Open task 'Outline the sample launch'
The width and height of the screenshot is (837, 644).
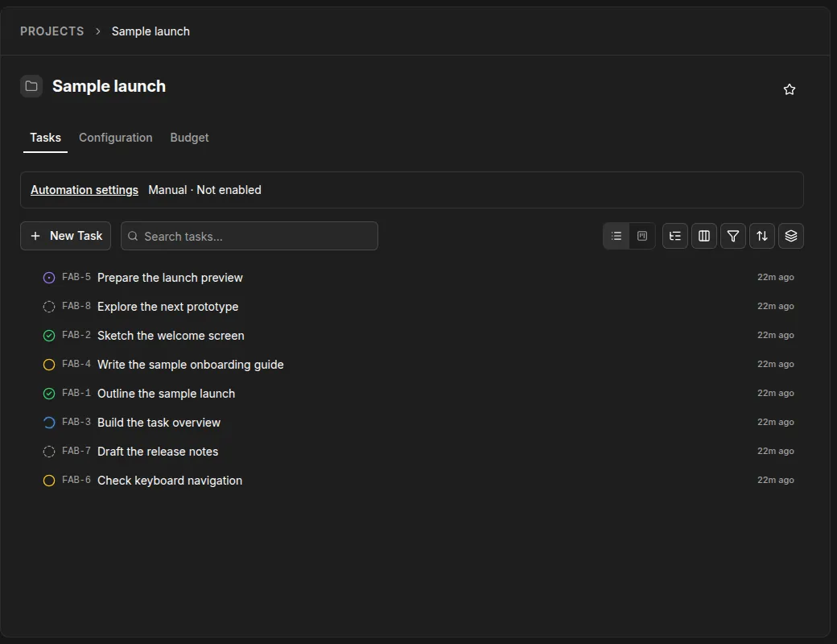pos(166,394)
